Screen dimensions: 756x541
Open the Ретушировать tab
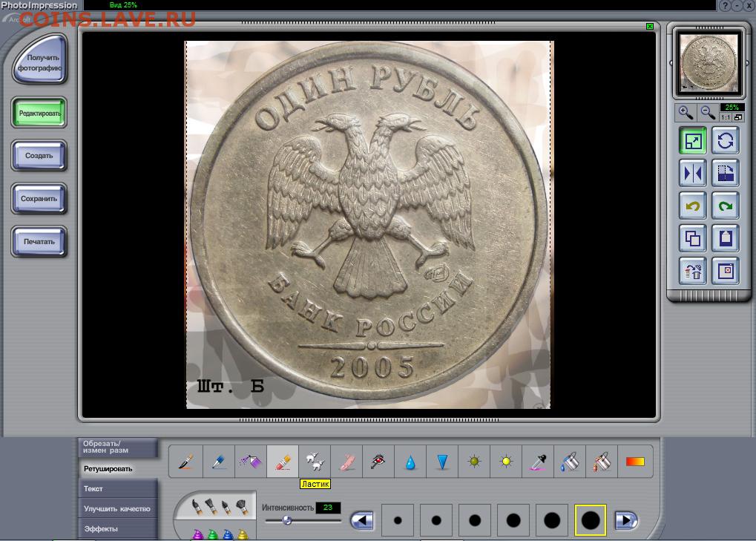point(118,469)
